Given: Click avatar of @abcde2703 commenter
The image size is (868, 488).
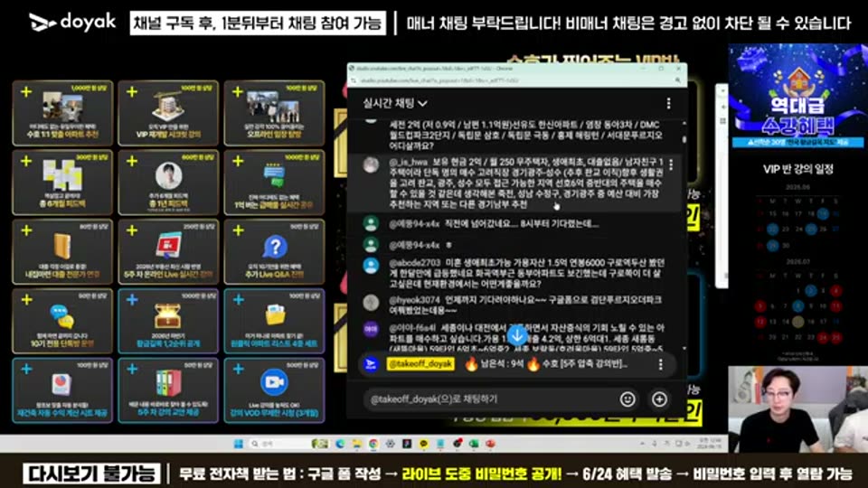Looking at the screenshot, I should 371,266.
